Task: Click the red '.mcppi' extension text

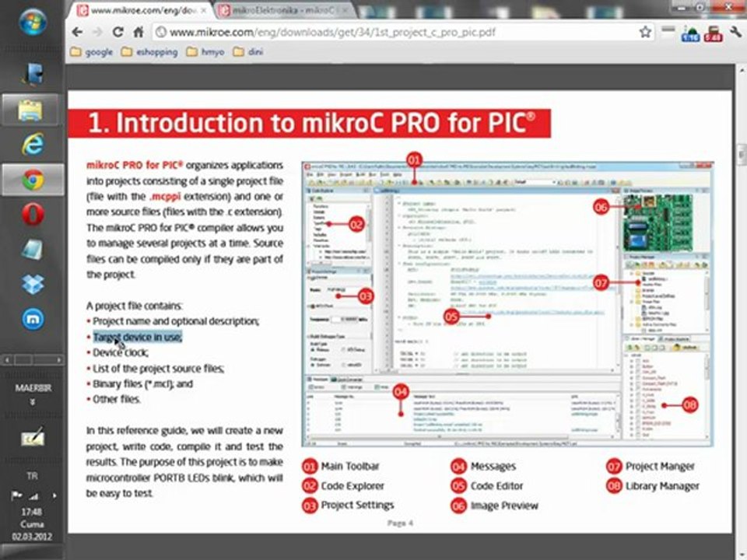Action: pos(165,196)
